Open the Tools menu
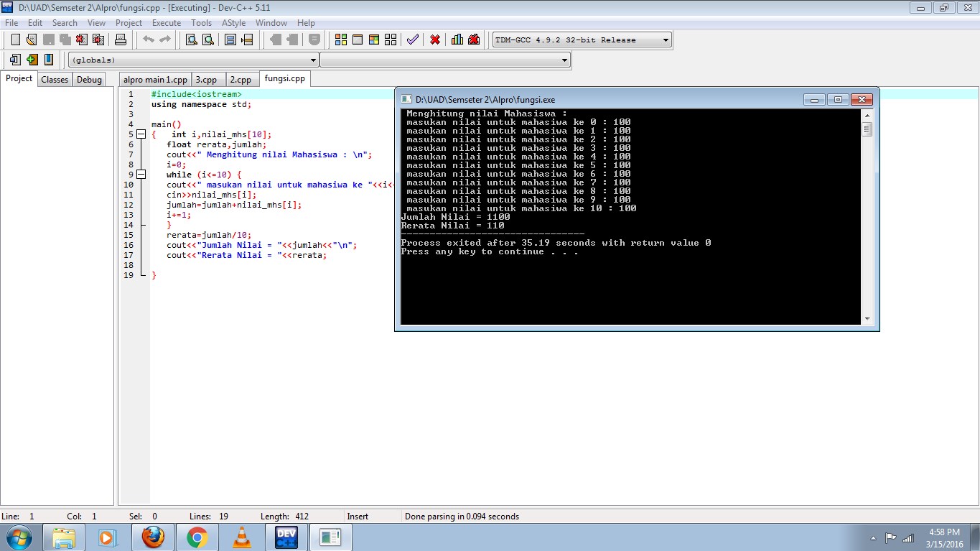 202,23
